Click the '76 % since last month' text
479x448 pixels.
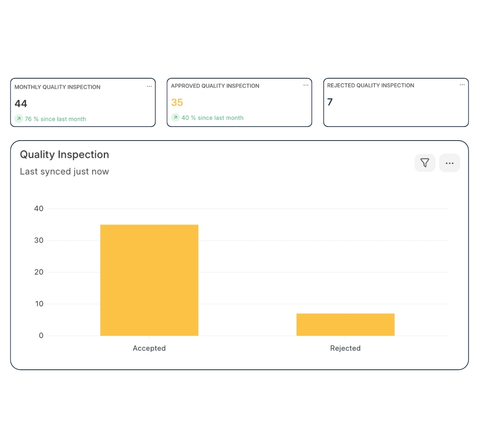(x=55, y=119)
